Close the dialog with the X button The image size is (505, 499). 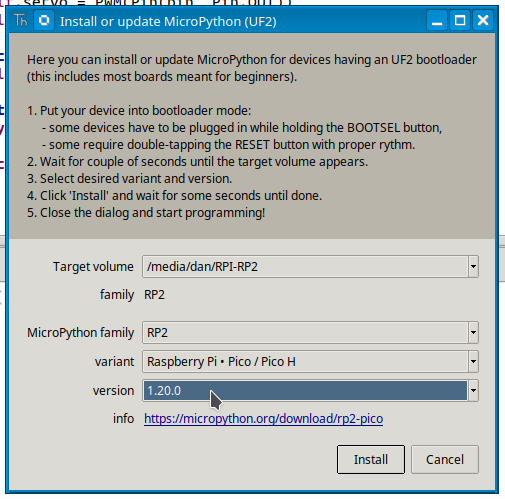483,21
